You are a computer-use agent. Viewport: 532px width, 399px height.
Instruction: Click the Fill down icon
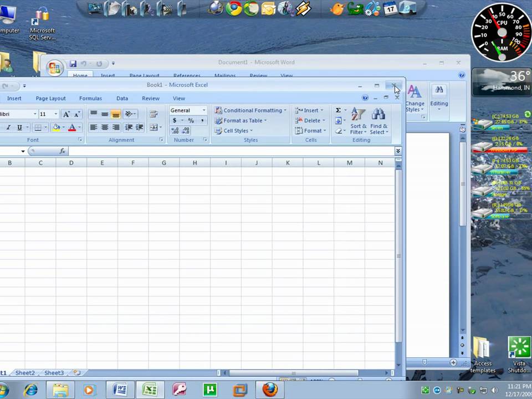[x=338, y=120]
